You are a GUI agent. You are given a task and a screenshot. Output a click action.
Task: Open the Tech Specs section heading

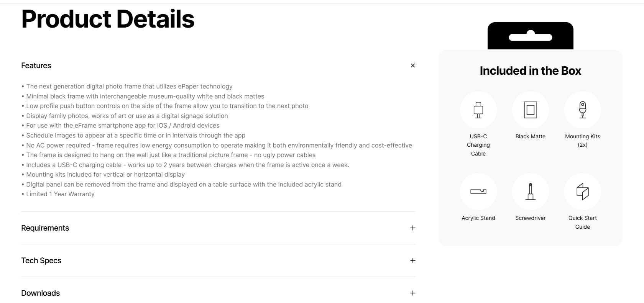coord(41,260)
